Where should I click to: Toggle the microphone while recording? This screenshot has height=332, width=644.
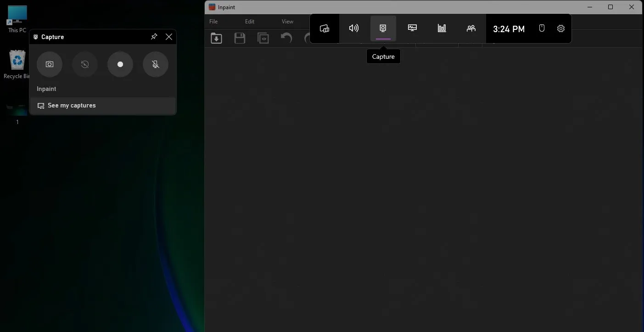point(156,64)
